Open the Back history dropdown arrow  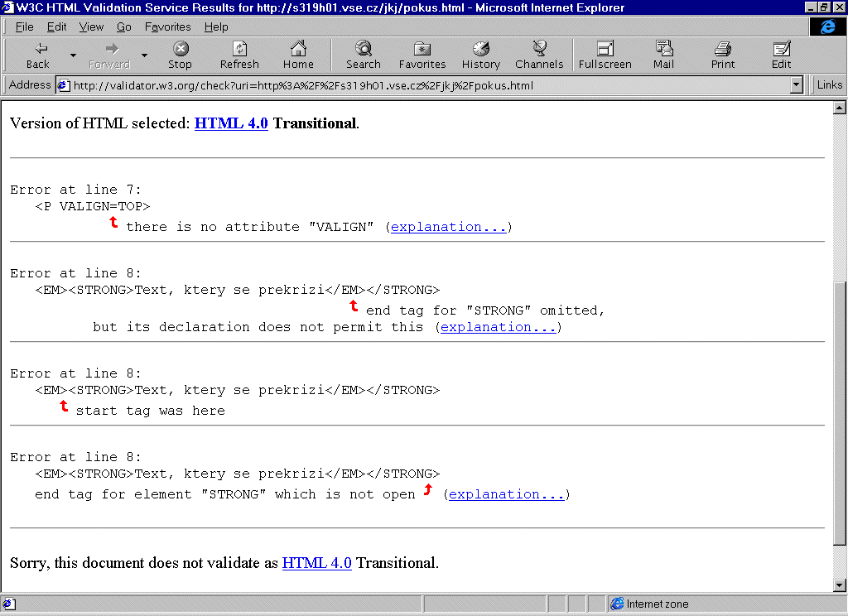pos(73,55)
